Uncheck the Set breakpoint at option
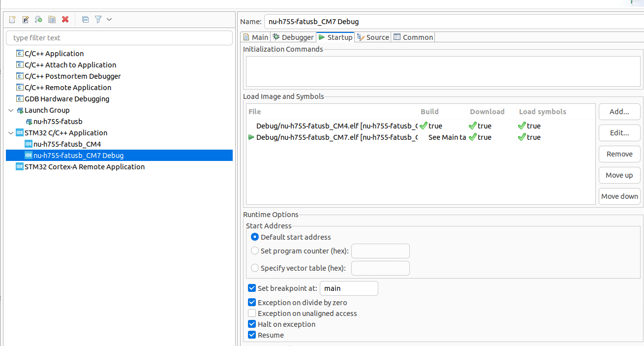 click(x=252, y=288)
